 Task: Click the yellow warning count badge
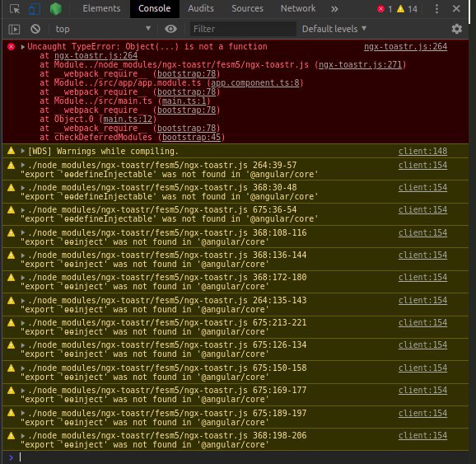click(x=407, y=9)
